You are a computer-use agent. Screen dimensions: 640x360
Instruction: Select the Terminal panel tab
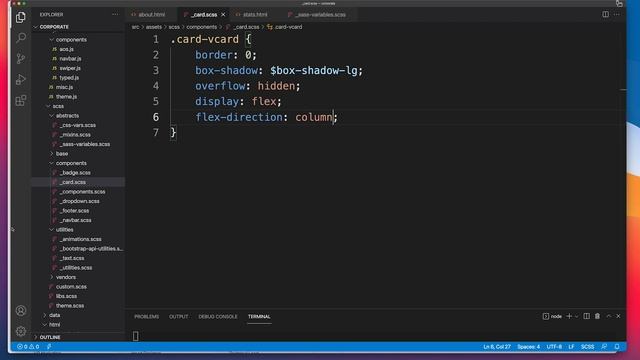(x=259, y=317)
